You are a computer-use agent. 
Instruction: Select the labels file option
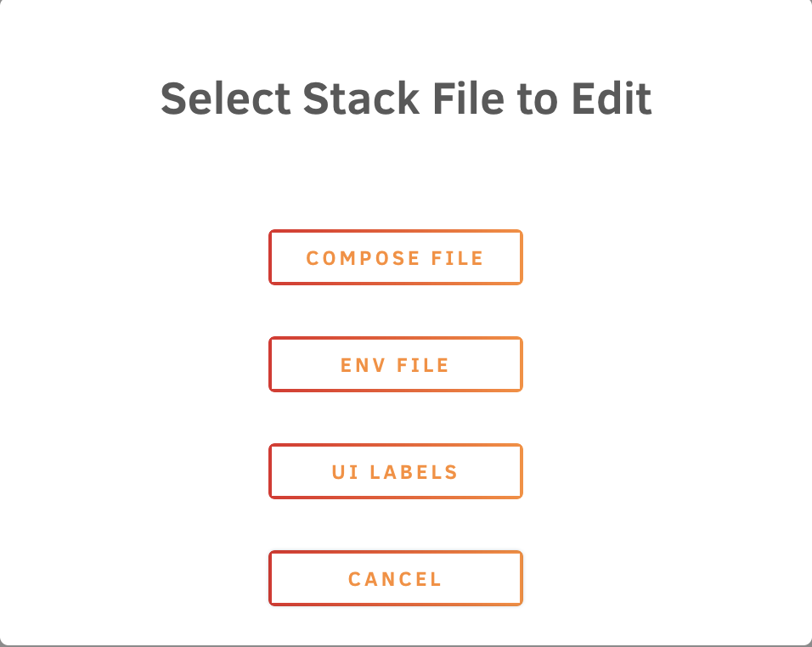pyautogui.click(x=395, y=471)
